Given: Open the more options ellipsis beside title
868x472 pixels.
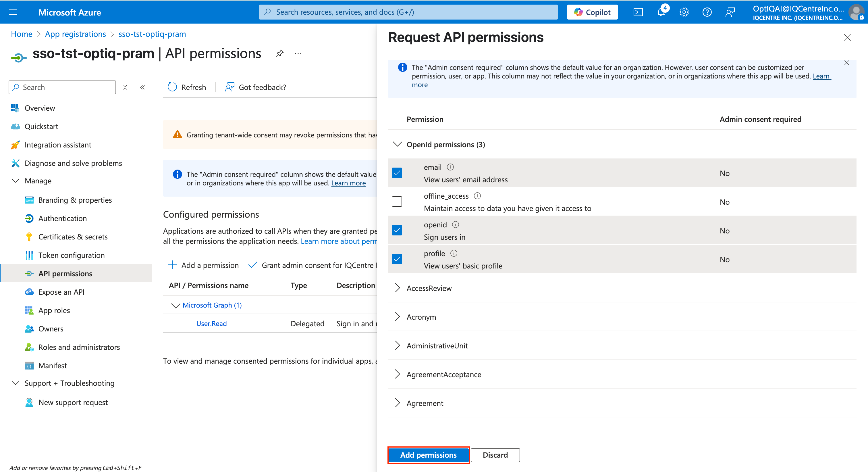Looking at the screenshot, I should point(298,53).
